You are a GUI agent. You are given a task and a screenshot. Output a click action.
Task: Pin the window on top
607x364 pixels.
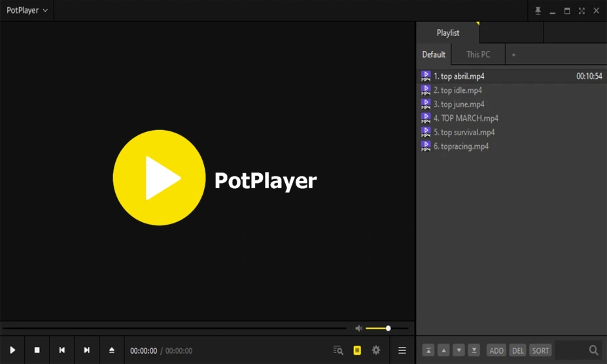[538, 11]
